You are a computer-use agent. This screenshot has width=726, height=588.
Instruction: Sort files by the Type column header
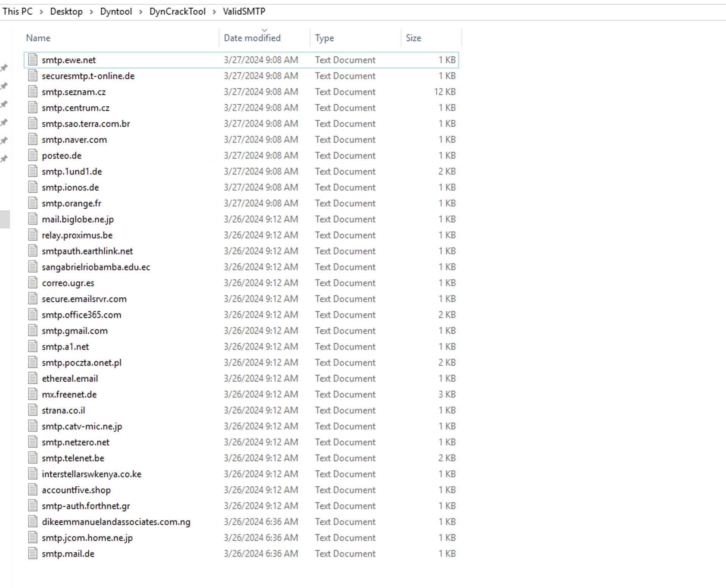pyautogui.click(x=324, y=38)
